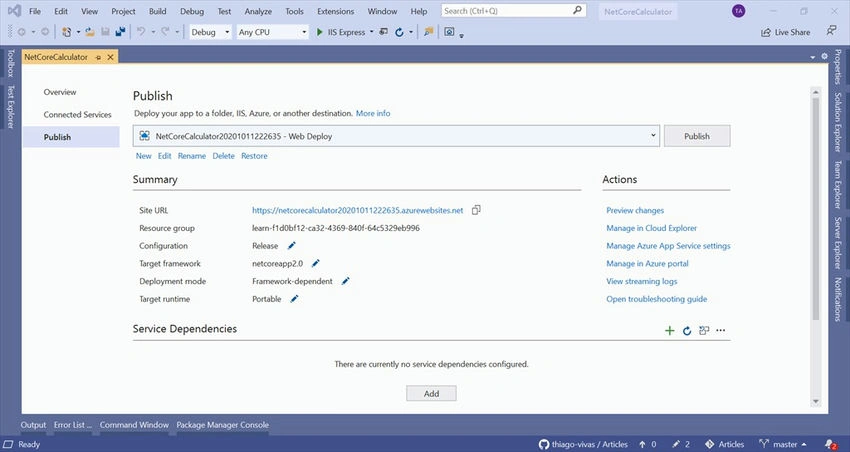The width and height of the screenshot is (850, 452).
Task: Toggle the pin on NetCoreCalculator tab
Action: (x=98, y=57)
